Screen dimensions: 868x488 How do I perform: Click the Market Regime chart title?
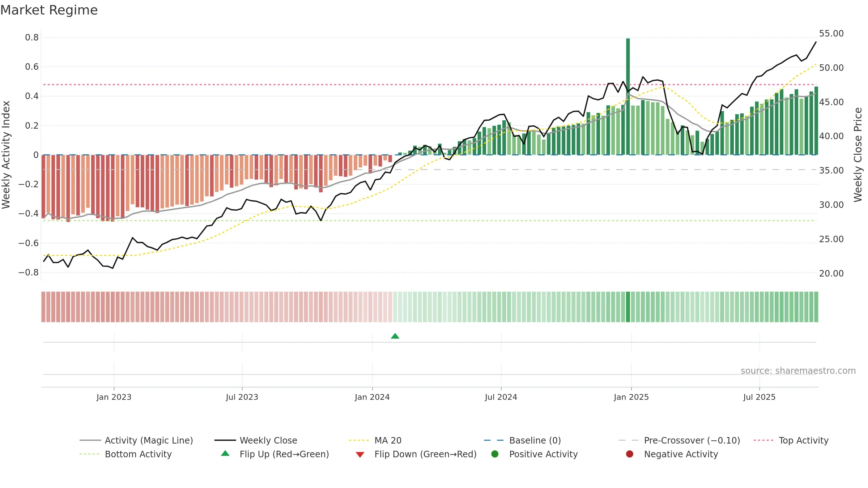point(49,10)
